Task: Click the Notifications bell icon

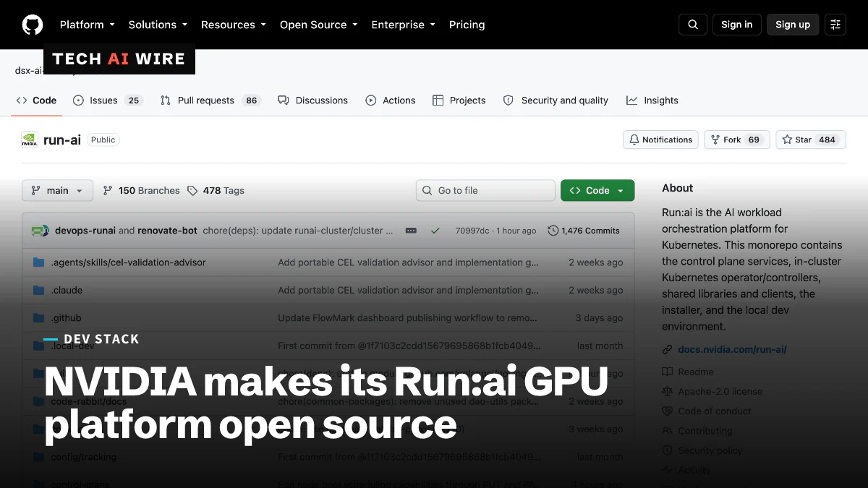Action: (634, 140)
